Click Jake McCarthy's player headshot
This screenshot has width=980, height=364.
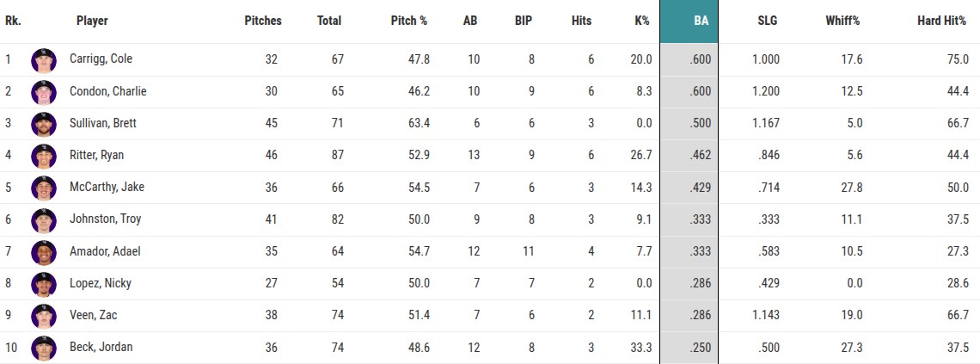[43, 188]
